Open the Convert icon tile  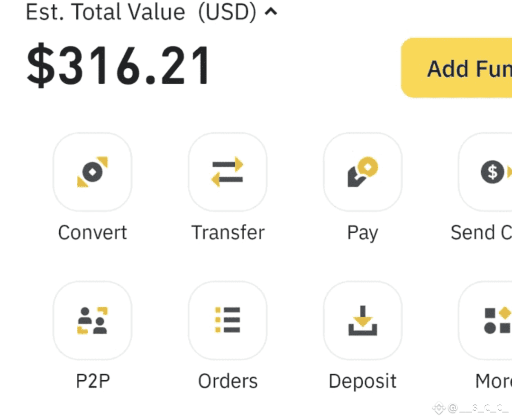pyautogui.click(x=92, y=172)
